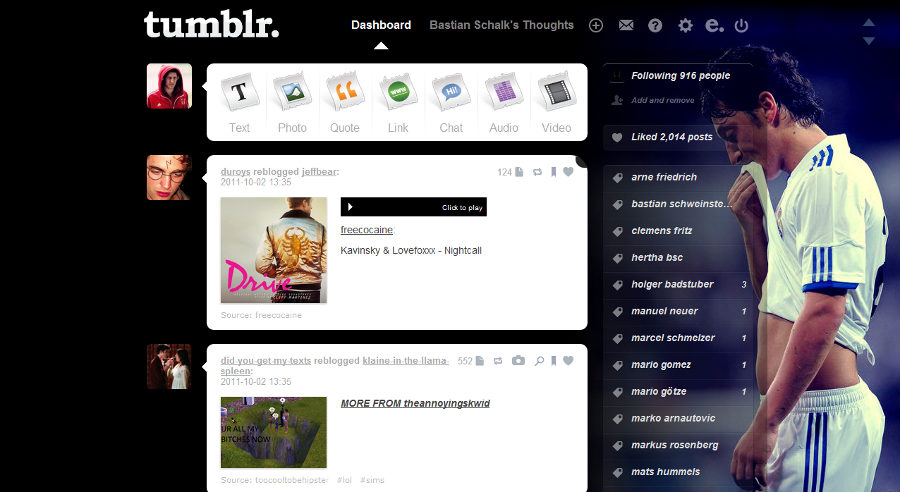This screenshot has height=492, width=900.
Task: Click bookmark icon on the sims post
Action: pyautogui.click(x=553, y=361)
